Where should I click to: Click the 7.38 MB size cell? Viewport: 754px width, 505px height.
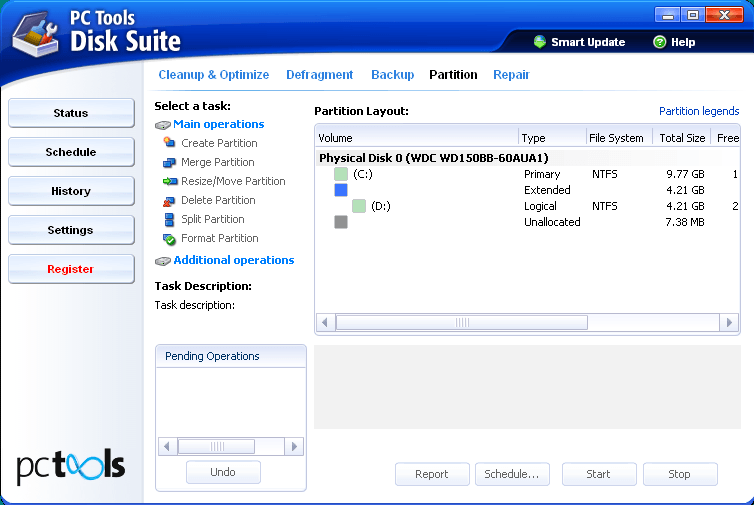coord(685,222)
